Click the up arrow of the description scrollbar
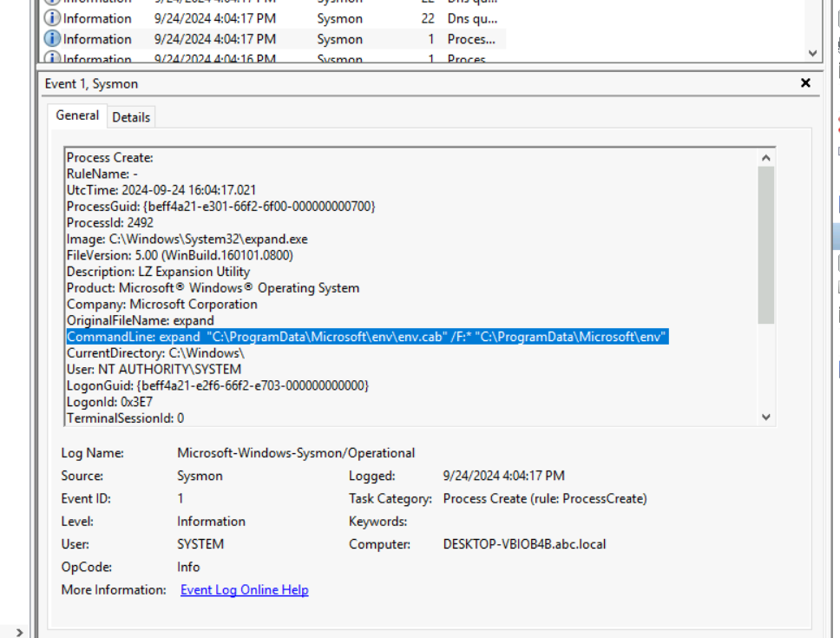The width and height of the screenshot is (840, 638). click(765, 158)
